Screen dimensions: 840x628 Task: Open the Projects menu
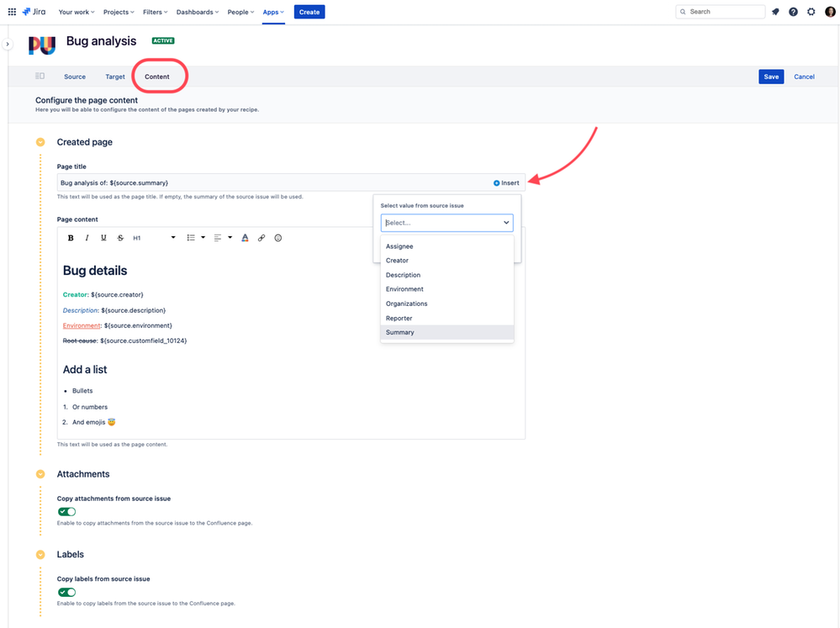click(118, 12)
